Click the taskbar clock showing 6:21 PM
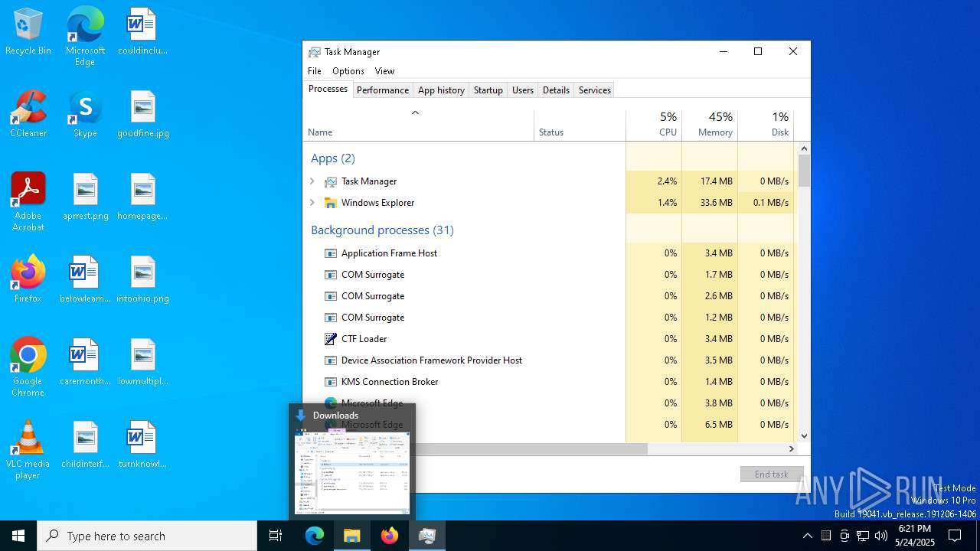980x551 pixels. coord(915,536)
